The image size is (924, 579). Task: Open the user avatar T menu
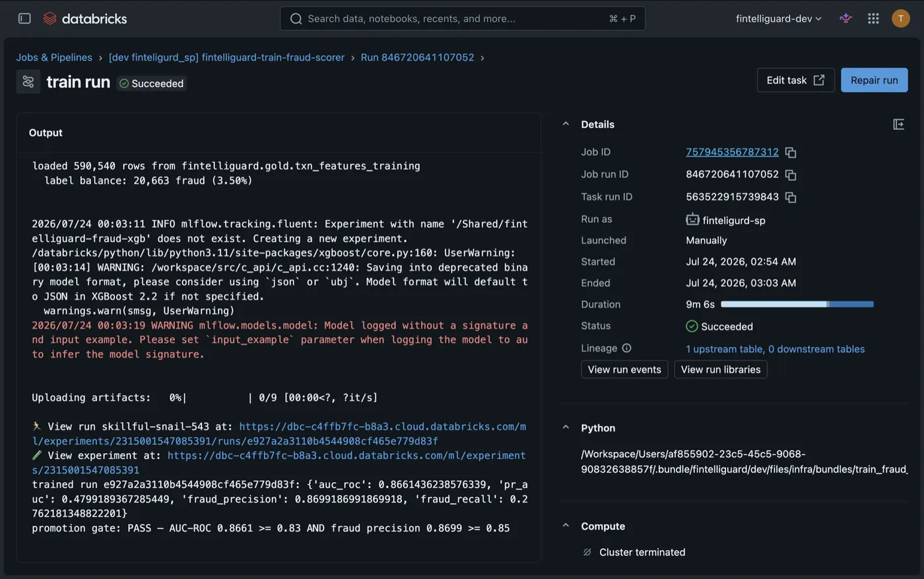tap(900, 18)
